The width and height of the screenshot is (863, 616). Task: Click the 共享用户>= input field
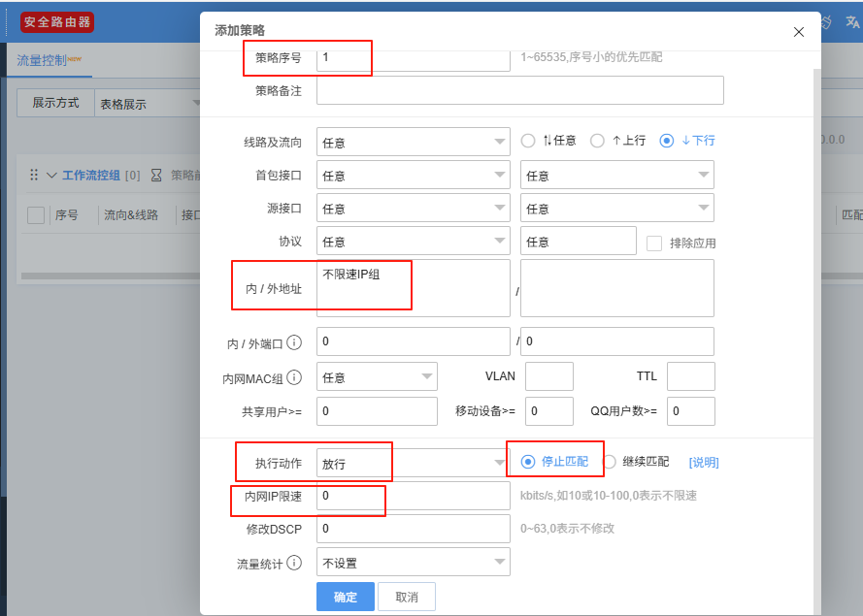pyautogui.click(x=377, y=411)
